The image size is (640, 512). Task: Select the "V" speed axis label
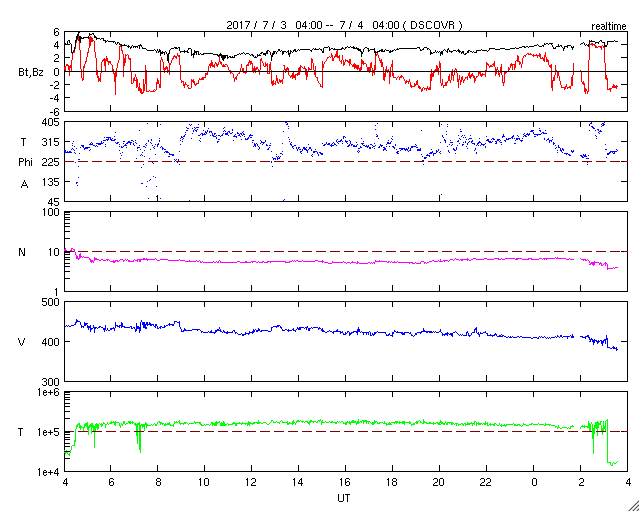click(x=22, y=342)
